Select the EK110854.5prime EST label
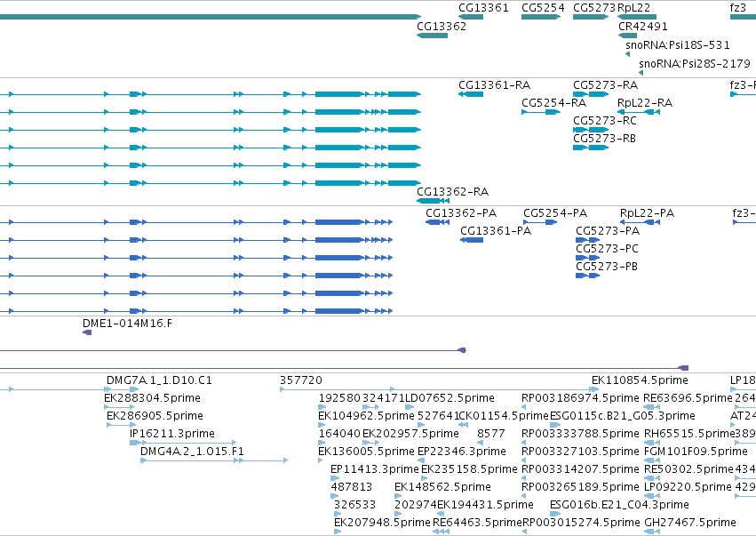This screenshot has width=756, height=536. (x=640, y=380)
